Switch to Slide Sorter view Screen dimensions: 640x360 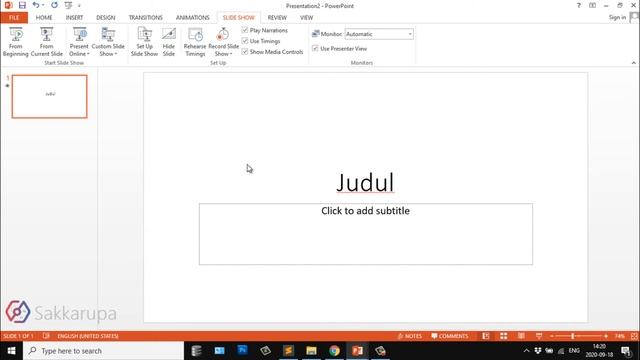504,336
